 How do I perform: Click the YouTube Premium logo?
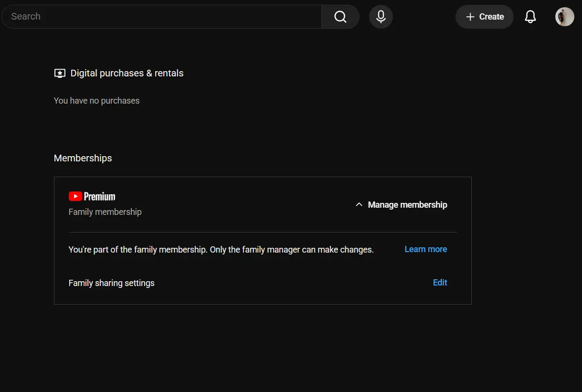pyautogui.click(x=92, y=196)
